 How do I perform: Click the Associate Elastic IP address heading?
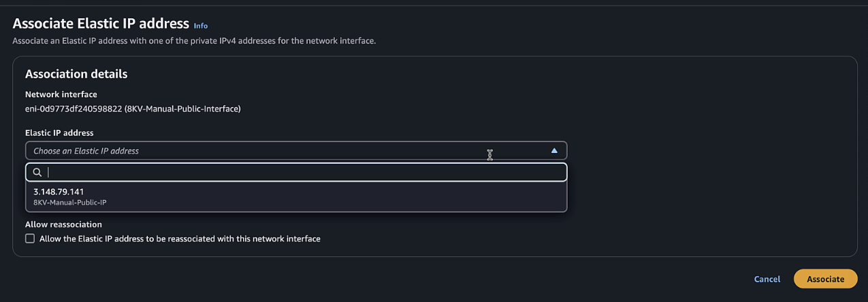click(101, 24)
